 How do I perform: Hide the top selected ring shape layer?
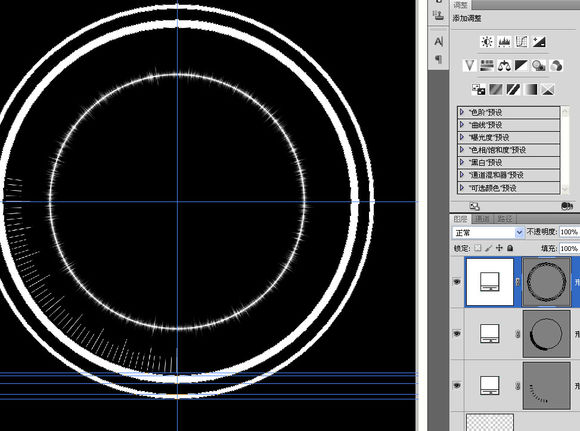pyautogui.click(x=457, y=282)
